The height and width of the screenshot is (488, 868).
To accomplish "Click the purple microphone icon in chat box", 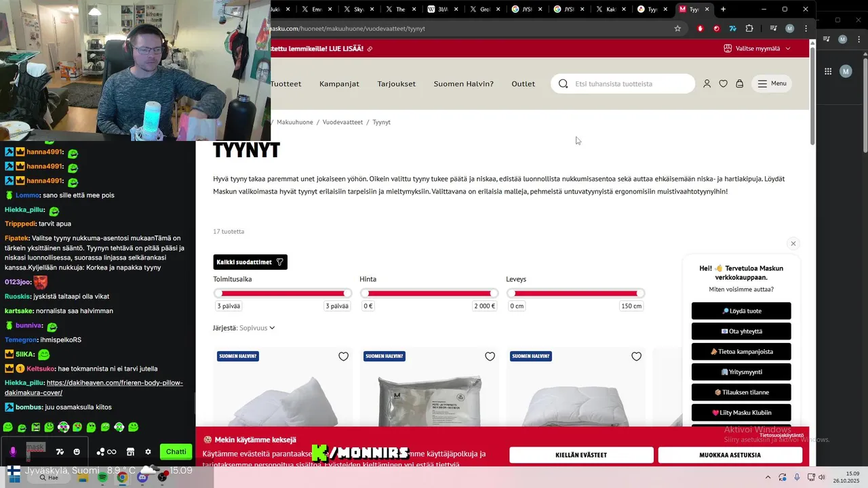I will (x=13, y=451).
